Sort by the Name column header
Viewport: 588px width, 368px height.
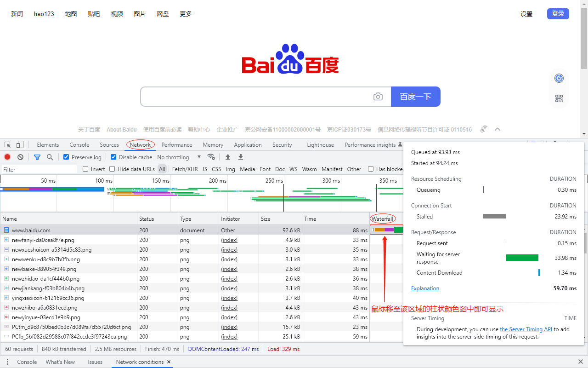(69, 218)
